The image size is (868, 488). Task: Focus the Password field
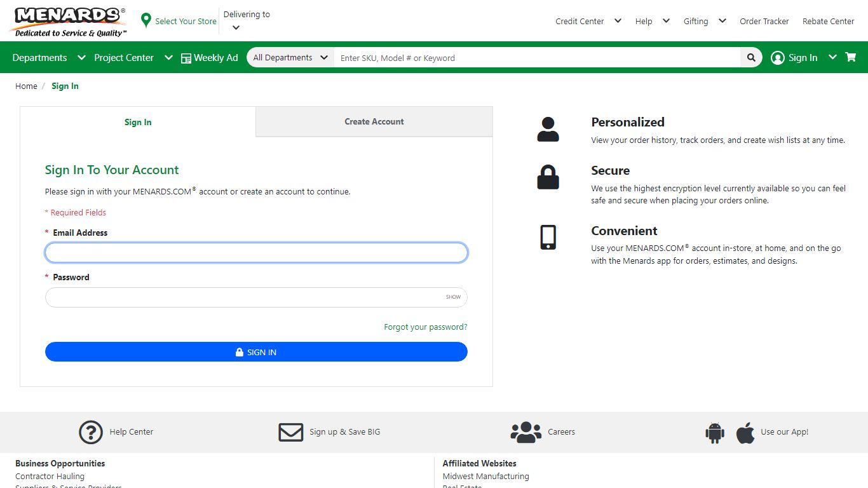256,297
